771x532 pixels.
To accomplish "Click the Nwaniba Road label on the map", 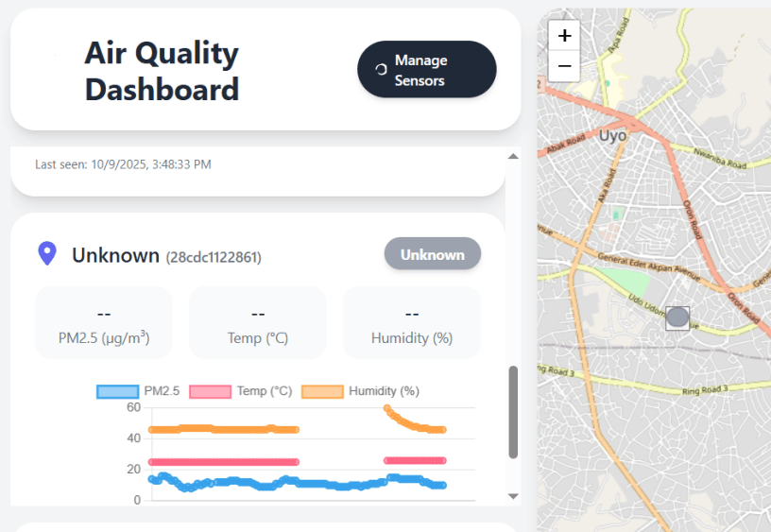I will (x=720, y=159).
